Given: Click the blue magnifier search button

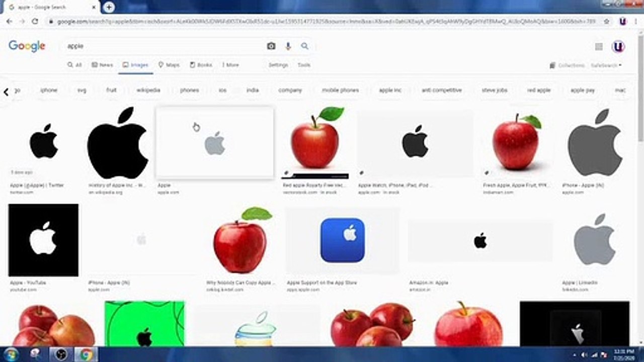Looking at the screenshot, I should (304, 46).
